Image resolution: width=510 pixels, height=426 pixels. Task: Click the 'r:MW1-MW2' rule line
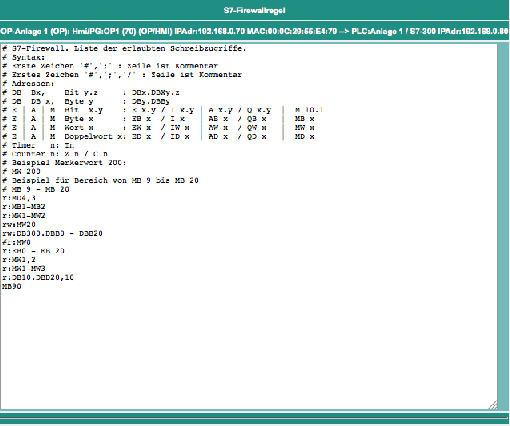coord(24,216)
